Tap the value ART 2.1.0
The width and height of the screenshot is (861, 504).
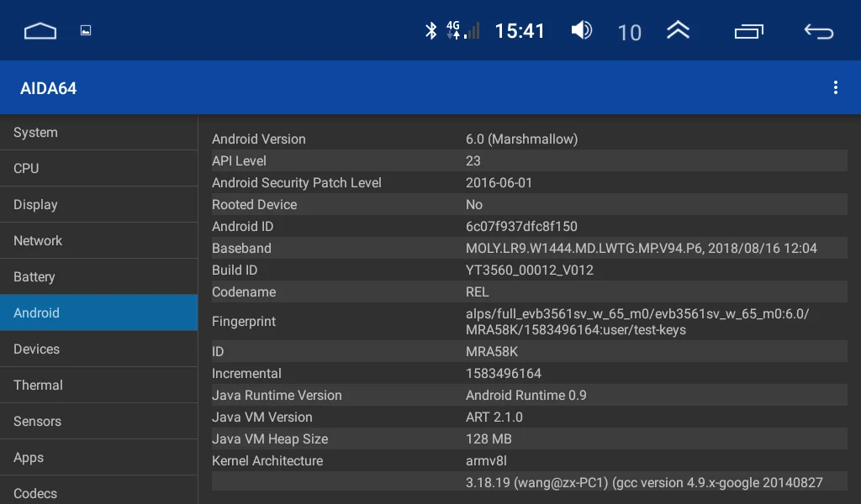coord(494,417)
